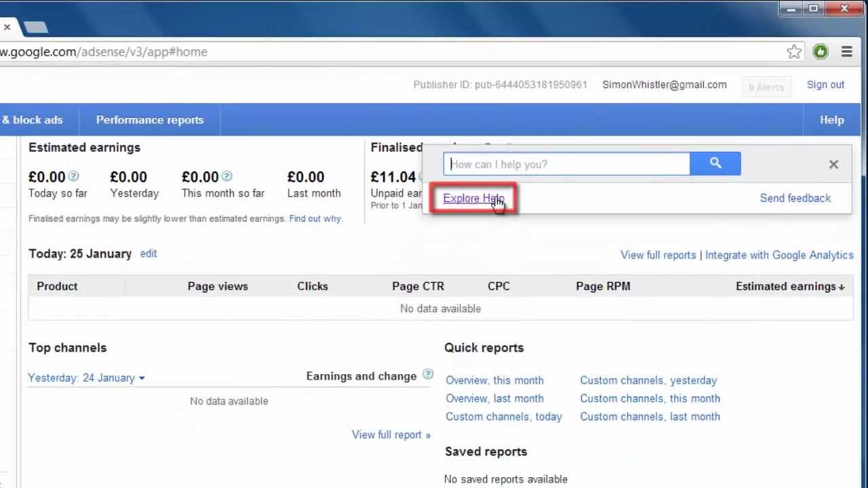The height and width of the screenshot is (488, 868).
Task: Click help icon beside This month so far
Action: [226, 176]
